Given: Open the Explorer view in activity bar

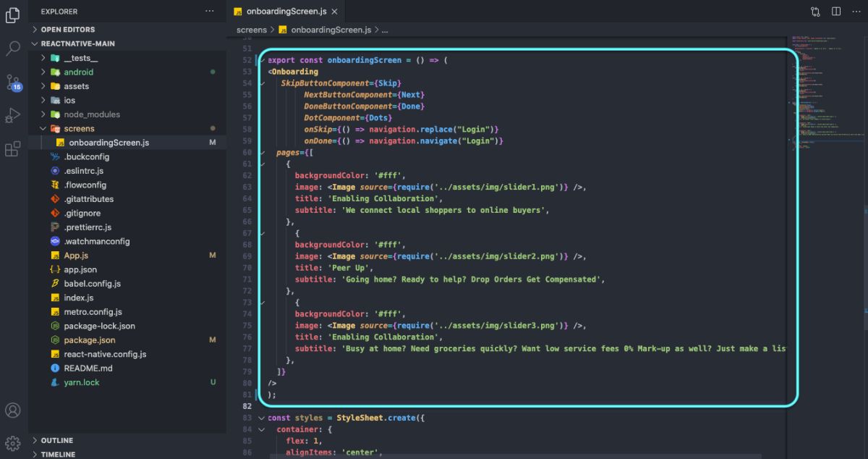Looking at the screenshot, I should point(12,14).
